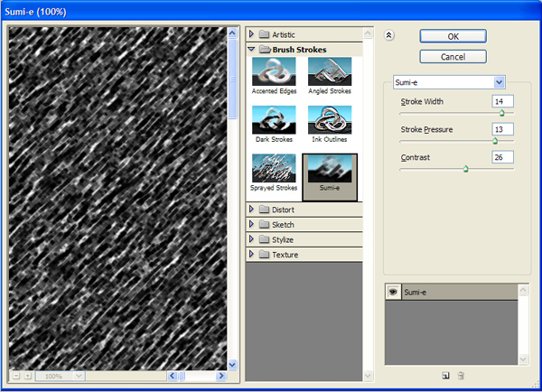Click the Sketch category label
This screenshot has height=392, width=542.
(x=283, y=225)
